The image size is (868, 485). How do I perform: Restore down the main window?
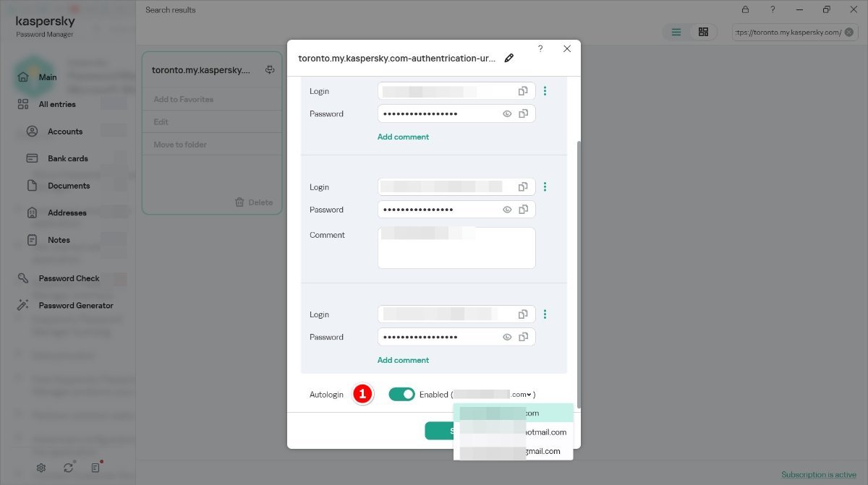click(826, 9)
